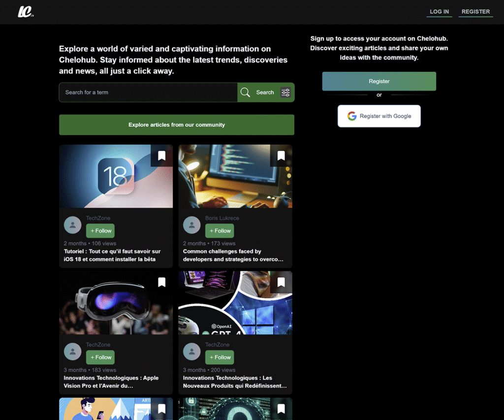
Task: Focus the 'Search for a term' field
Action: [148, 93]
